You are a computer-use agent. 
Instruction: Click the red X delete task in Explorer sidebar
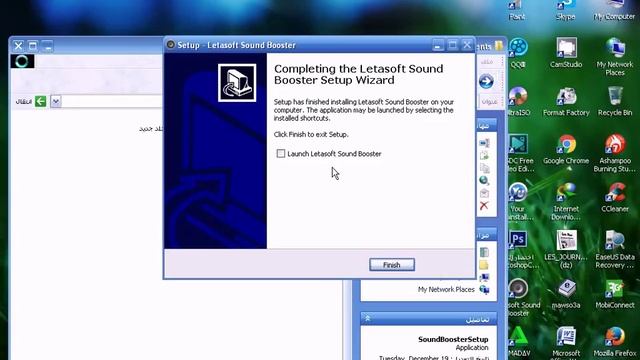[484, 205]
